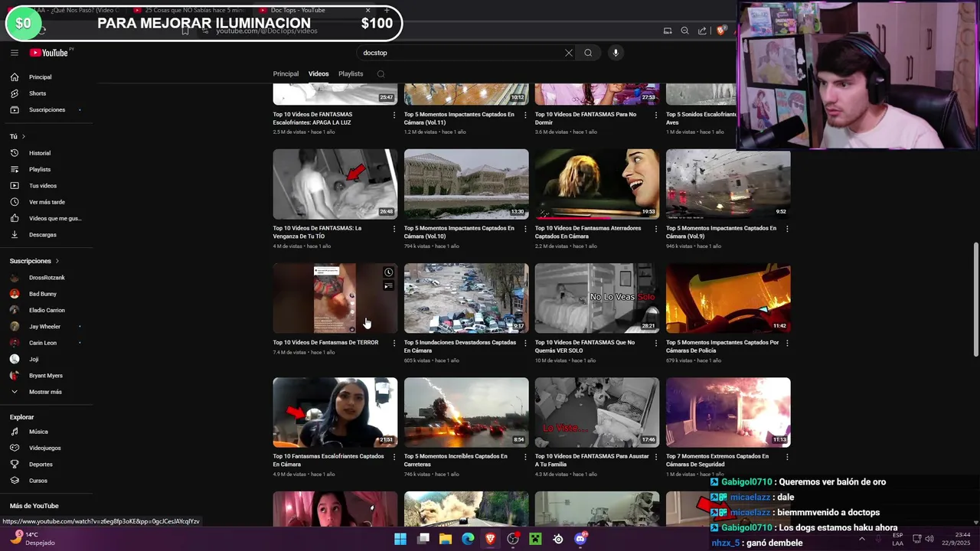Click the Descargas download icon
The image size is (980, 551).
pos(14,235)
